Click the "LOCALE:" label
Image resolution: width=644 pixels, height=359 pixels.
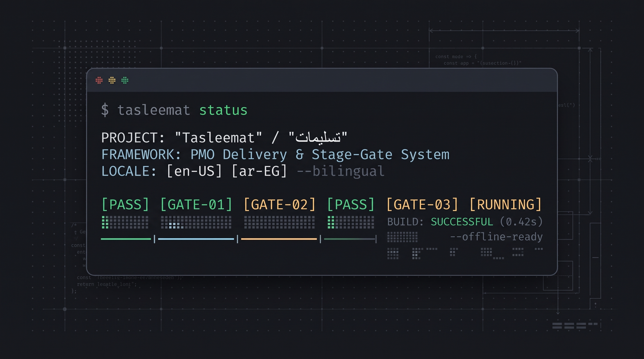(x=129, y=171)
